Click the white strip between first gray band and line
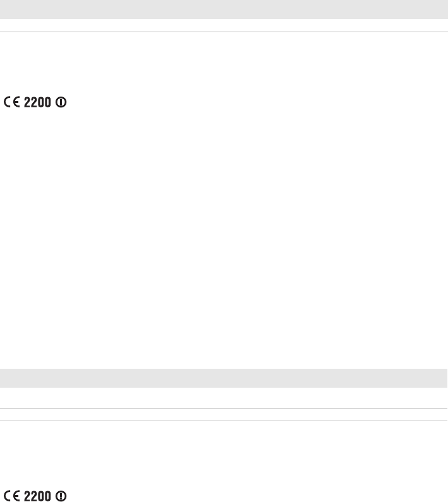 coord(224,25)
